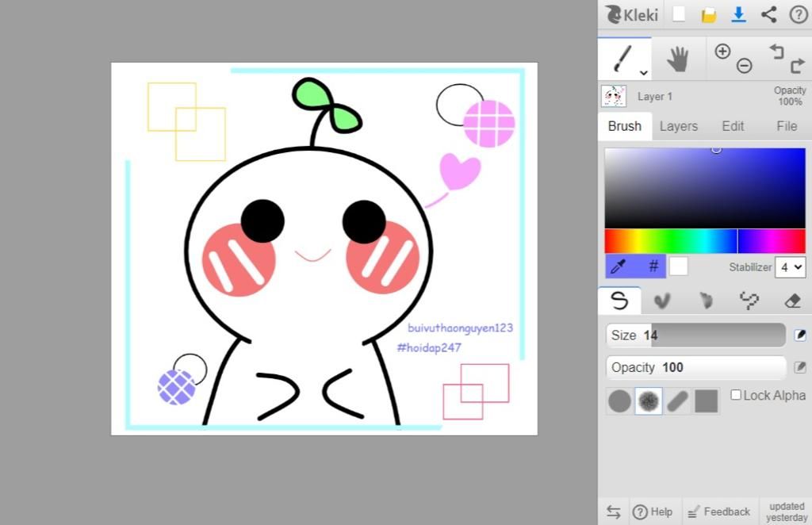
Task: Pick a color in the saturation-brightness square
Action: (x=705, y=188)
